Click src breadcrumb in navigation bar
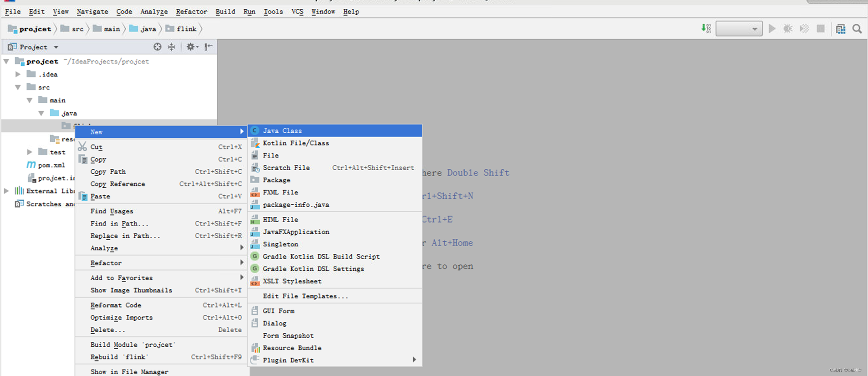Viewport: 868px width, 376px height. (72, 29)
